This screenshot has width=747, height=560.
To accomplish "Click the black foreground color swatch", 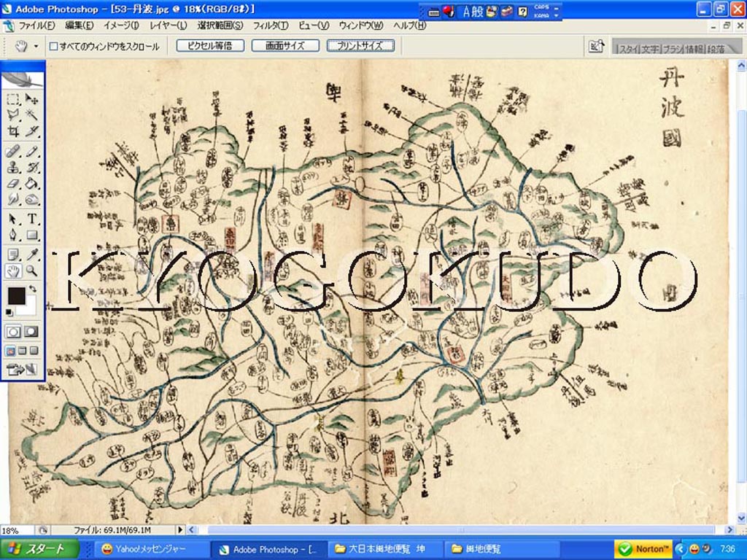I will pos(16,296).
